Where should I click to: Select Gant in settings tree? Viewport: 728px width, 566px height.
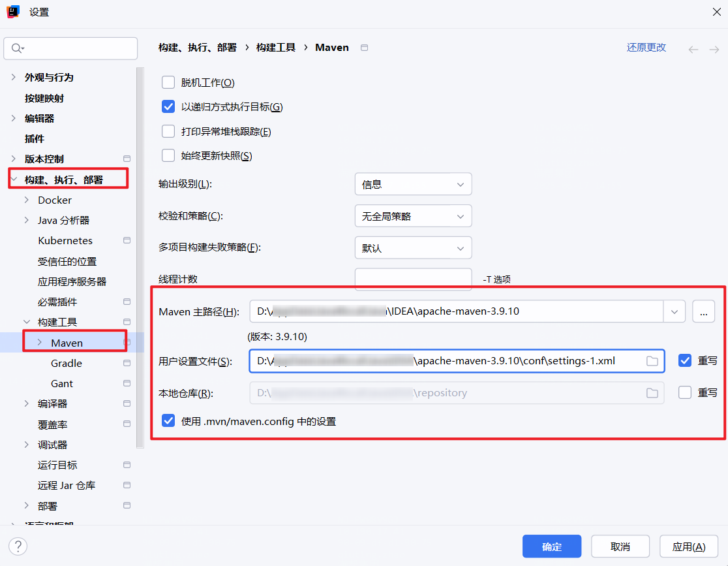point(62,384)
